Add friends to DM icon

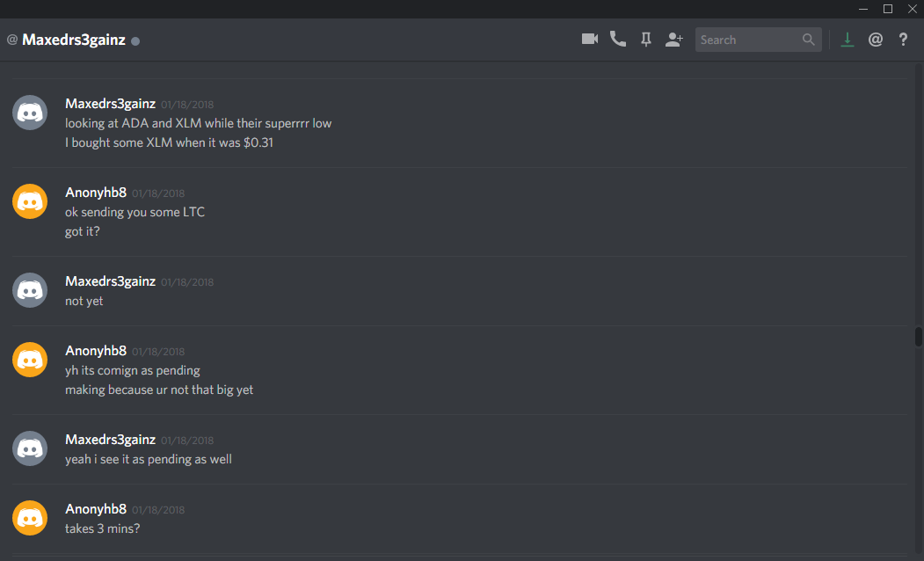(673, 40)
